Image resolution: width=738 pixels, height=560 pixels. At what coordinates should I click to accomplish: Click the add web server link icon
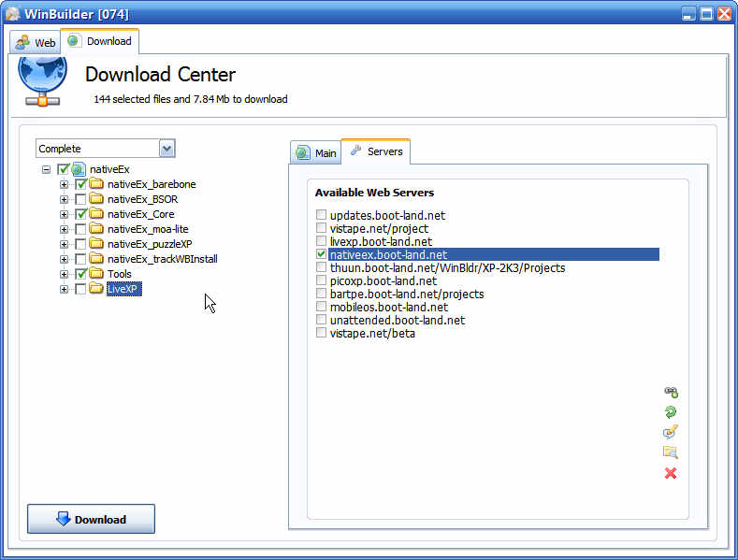point(671,392)
